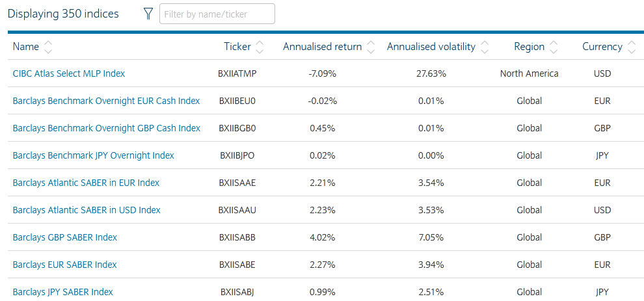The image size is (644, 301).
Task: Sort by Annualised return arrows
Action: click(371, 47)
